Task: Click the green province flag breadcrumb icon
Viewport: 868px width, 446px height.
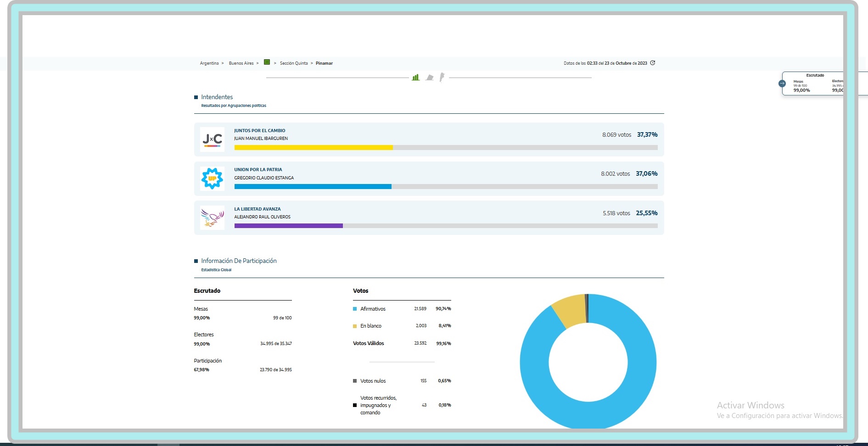Action: [x=267, y=62]
